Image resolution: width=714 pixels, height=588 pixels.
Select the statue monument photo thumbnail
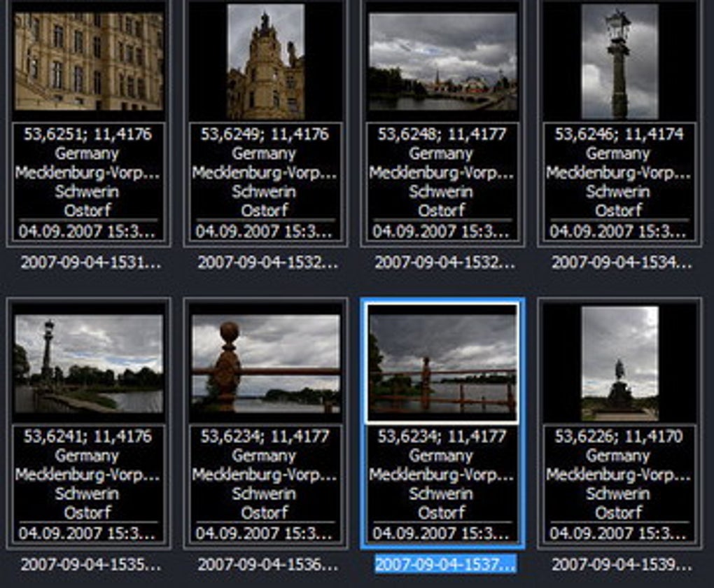(619, 363)
